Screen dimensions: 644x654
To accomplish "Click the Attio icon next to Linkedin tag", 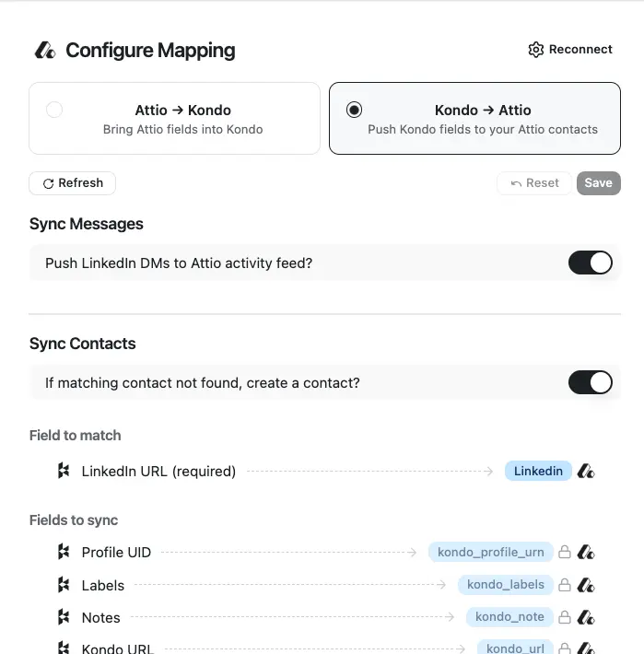I will [x=586, y=472].
